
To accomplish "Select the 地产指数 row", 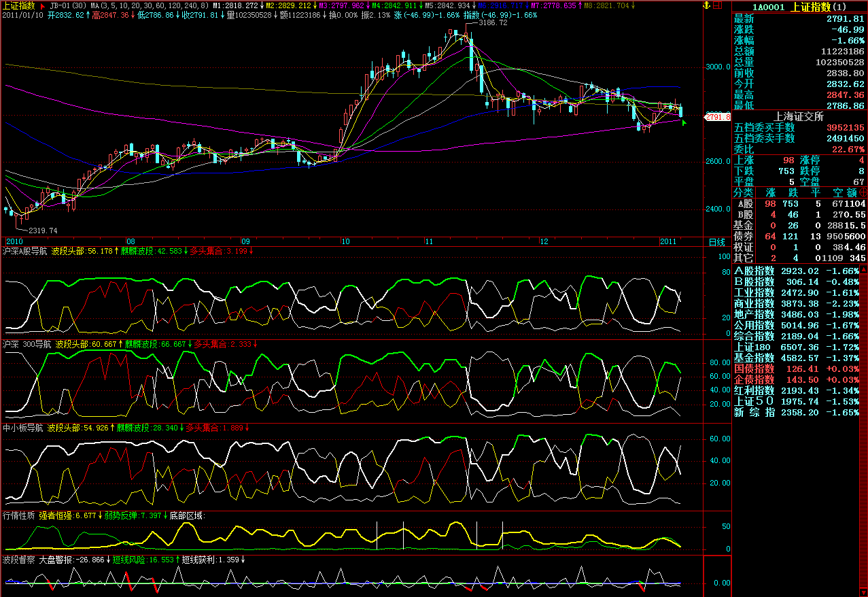I will coord(797,314).
